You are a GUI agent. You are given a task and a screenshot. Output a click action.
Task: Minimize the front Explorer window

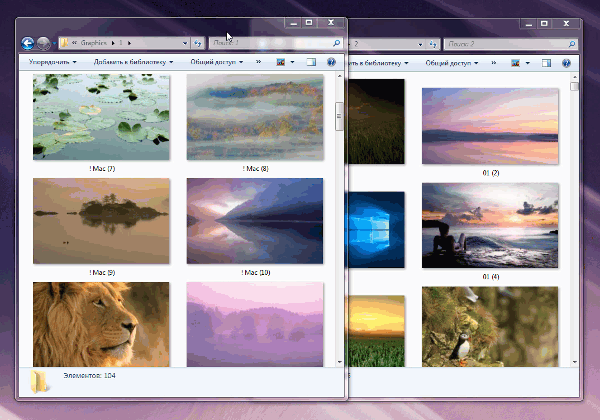pyautogui.click(x=293, y=23)
